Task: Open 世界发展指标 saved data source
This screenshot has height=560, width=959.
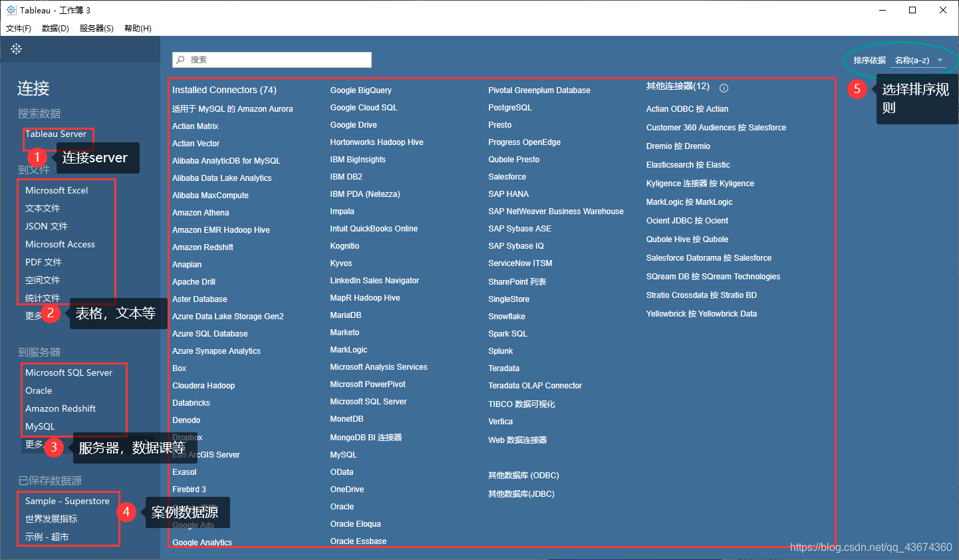Action: (x=51, y=519)
